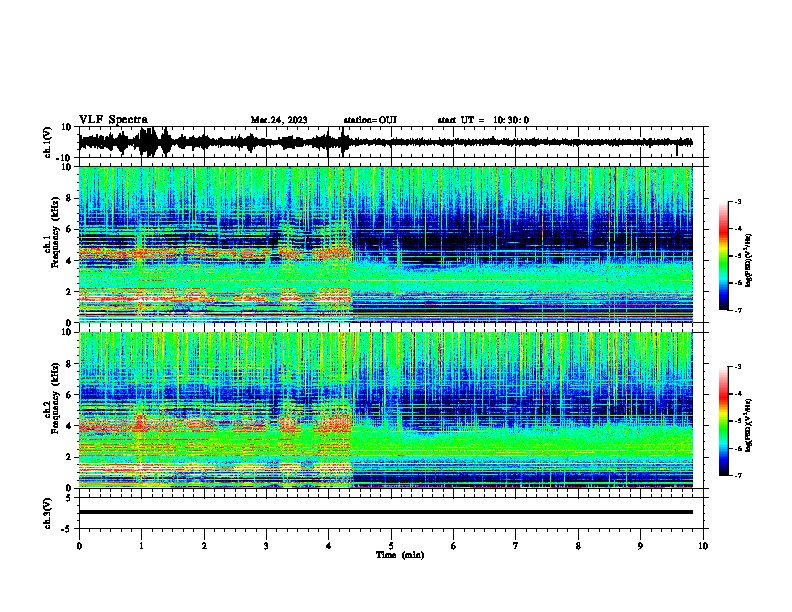
Task: Click tick label "6" on the Time axis
Action: 454,546
